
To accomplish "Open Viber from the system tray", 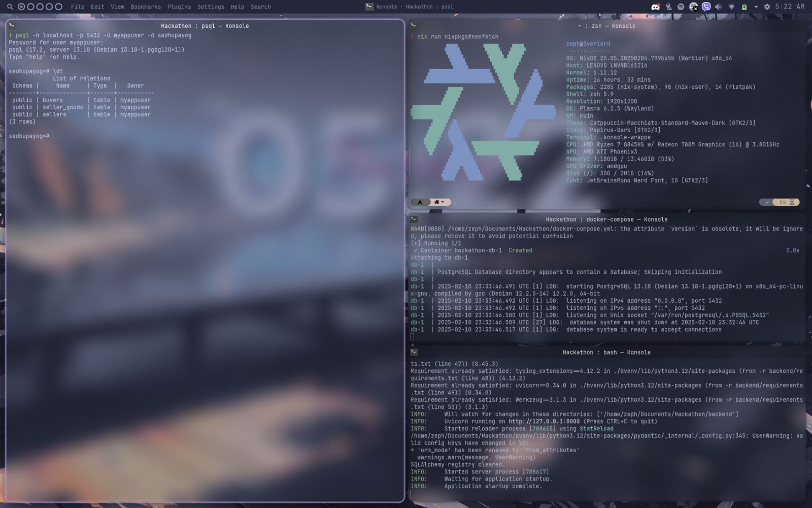I will point(706,7).
